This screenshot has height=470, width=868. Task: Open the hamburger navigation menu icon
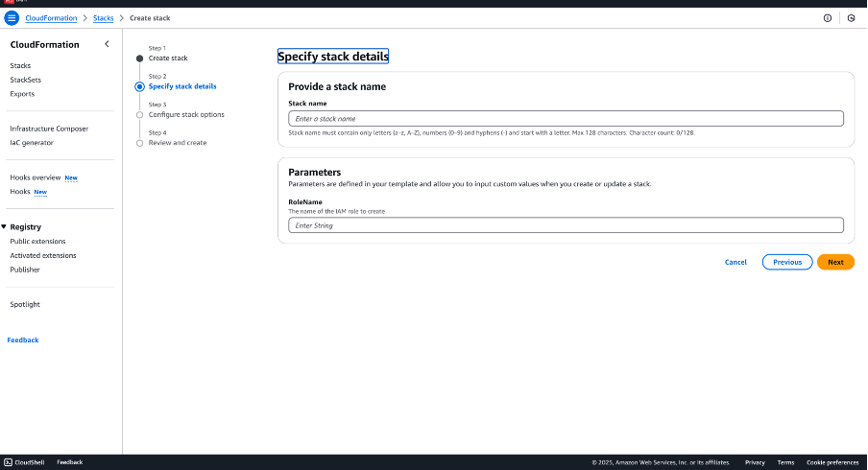click(x=12, y=17)
